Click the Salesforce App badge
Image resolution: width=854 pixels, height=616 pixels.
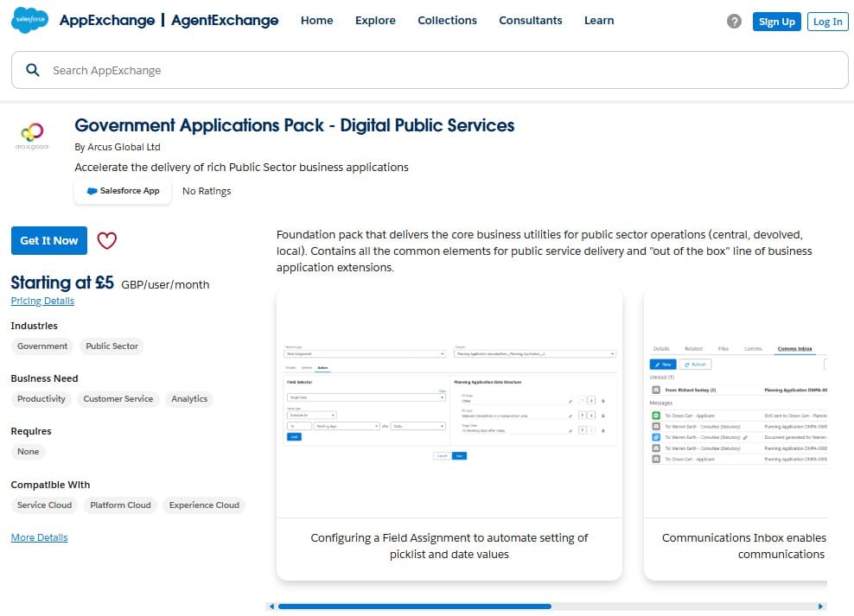click(x=123, y=191)
